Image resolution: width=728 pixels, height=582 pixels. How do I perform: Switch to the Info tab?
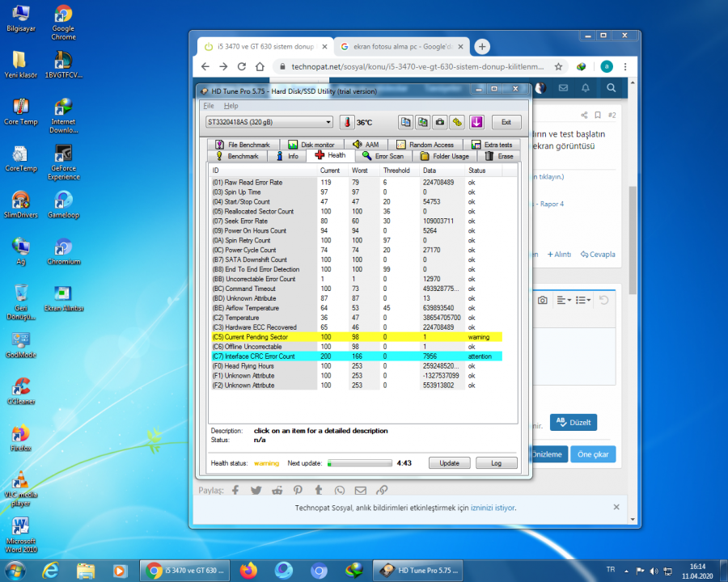point(287,156)
